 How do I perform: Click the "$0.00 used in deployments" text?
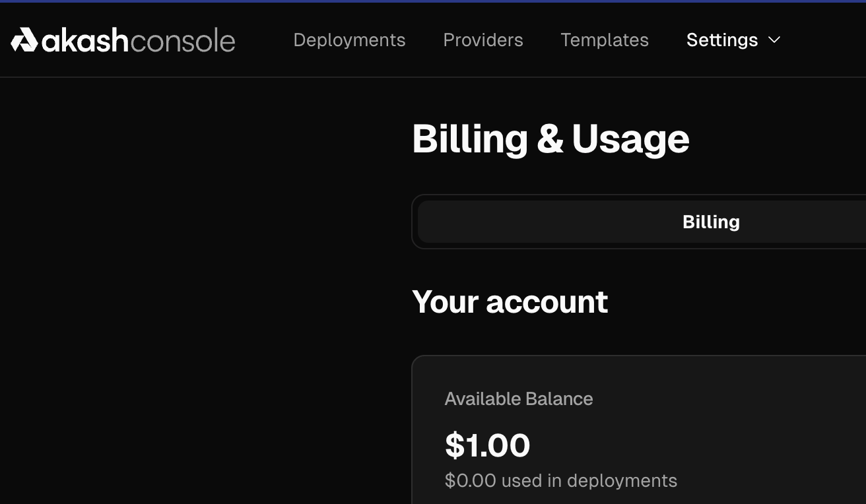561,480
